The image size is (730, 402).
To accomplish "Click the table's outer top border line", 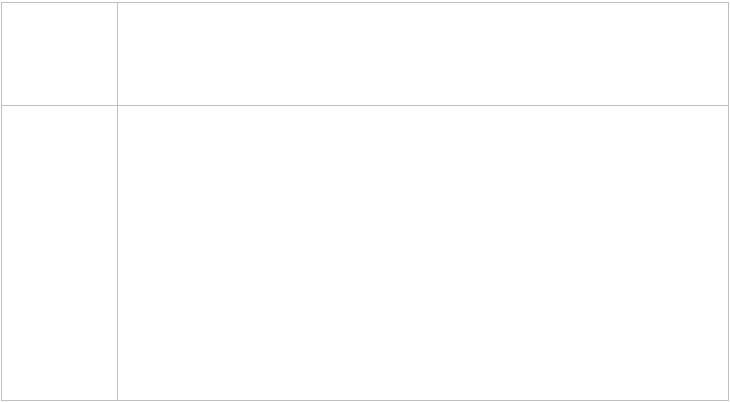I will (365, 2).
